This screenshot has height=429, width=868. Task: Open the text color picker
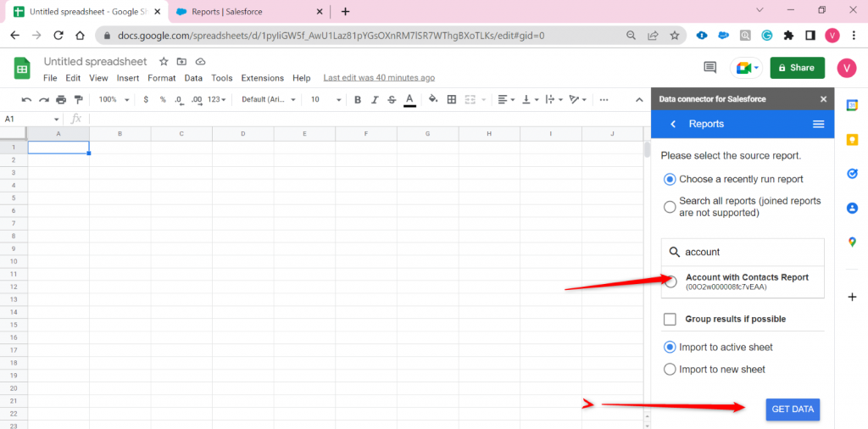tap(409, 100)
